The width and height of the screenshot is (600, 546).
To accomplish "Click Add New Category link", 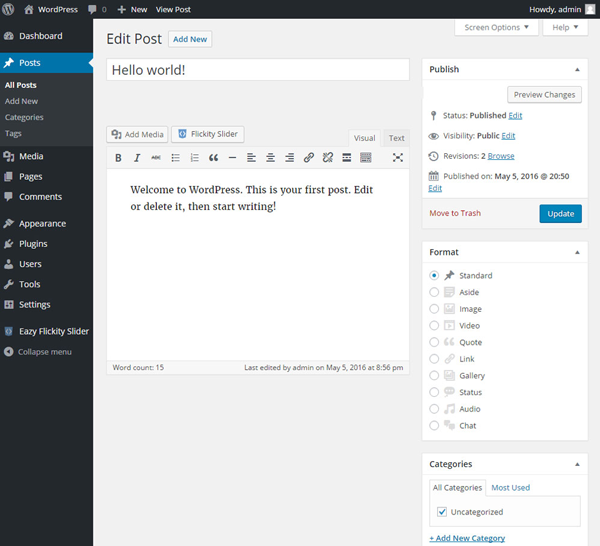I will click(467, 538).
